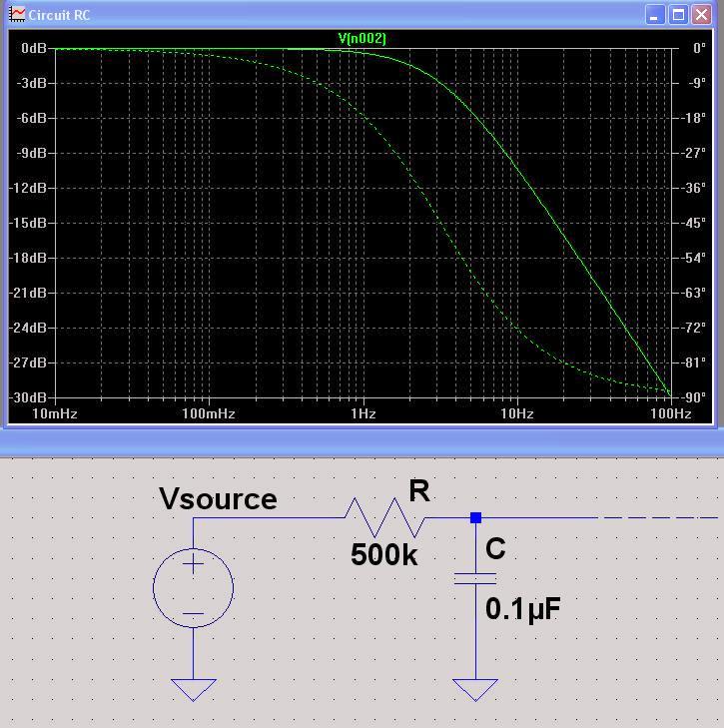Click the 0.1µF capacitor value text

tap(522, 608)
